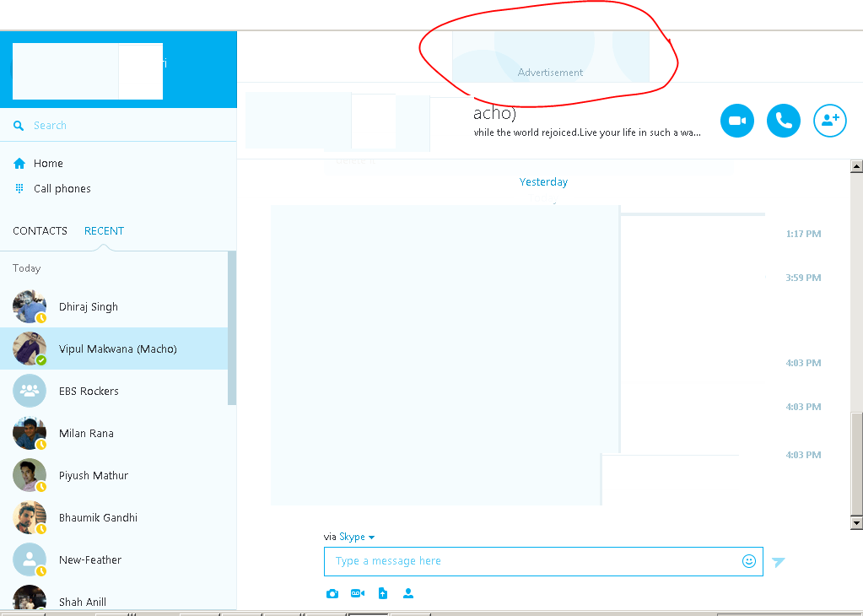Image resolution: width=863 pixels, height=616 pixels.
Task: Click the chat scrollbar up arrow
Action: tap(856, 165)
